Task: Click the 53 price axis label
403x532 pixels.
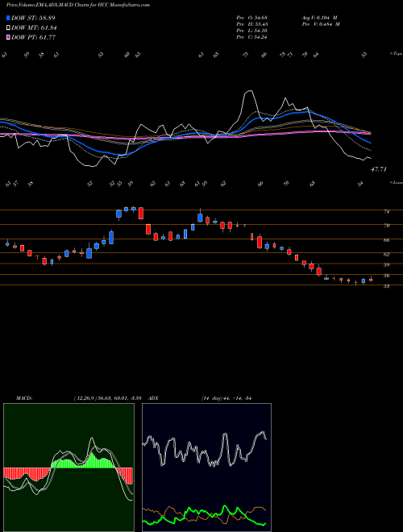Action: tap(386, 286)
